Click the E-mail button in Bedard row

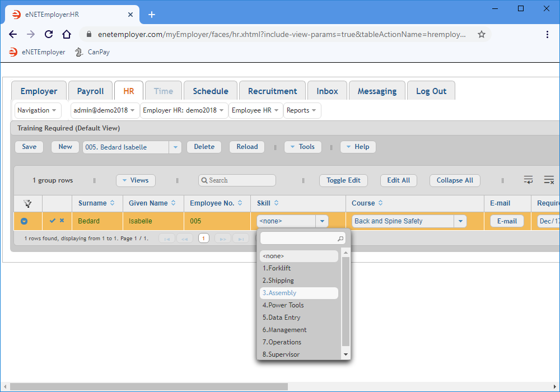[507, 221]
